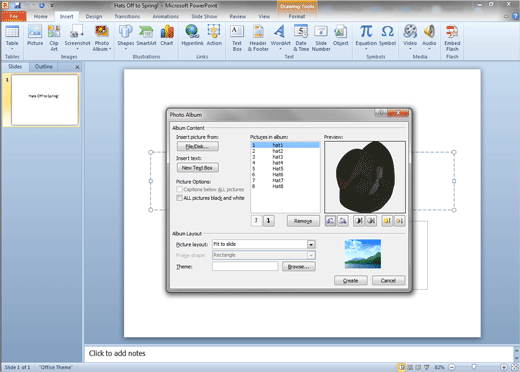The image size is (520, 372).
Task: Insert Date & Time
Action: 301,38
